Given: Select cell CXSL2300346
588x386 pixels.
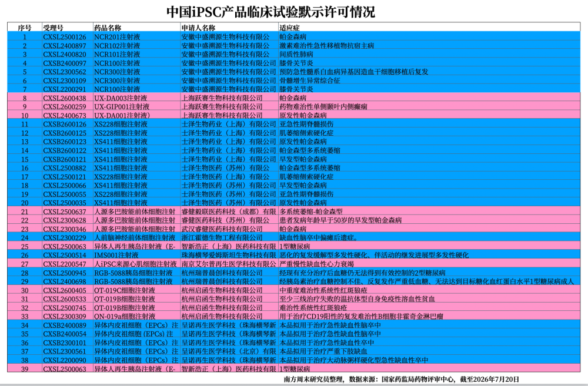Looking at the screenshot, I should click(x=65, y=229).
